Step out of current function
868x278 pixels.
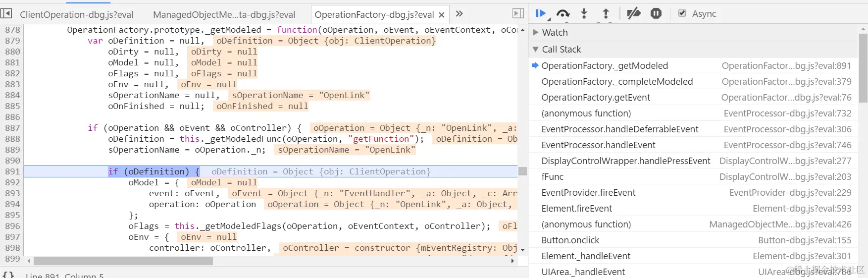click(606, 14)
